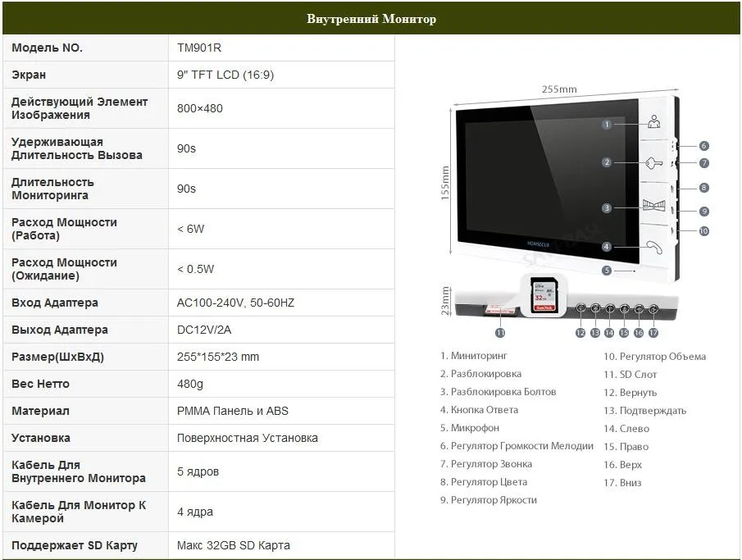The width and height of the screenshot is (742, 560).
Task: Select the value 'Поверхностная Установка'
Action: click(248, 438)
